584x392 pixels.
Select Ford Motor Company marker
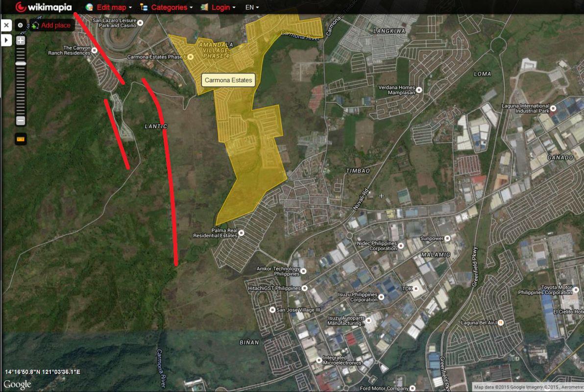point(413,388)
